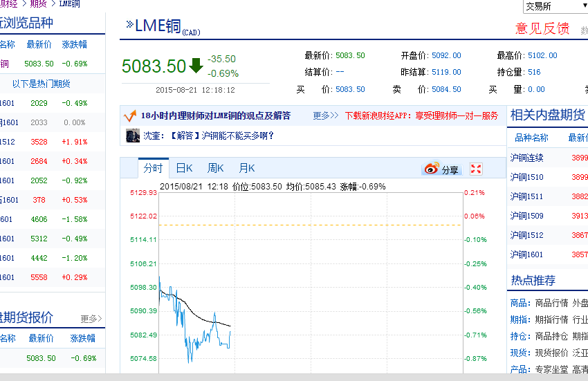The width and height of the screenshot is (588, 381).
Task: Click 现货报价 link in 热点推荐
Action: pos(551,353)
